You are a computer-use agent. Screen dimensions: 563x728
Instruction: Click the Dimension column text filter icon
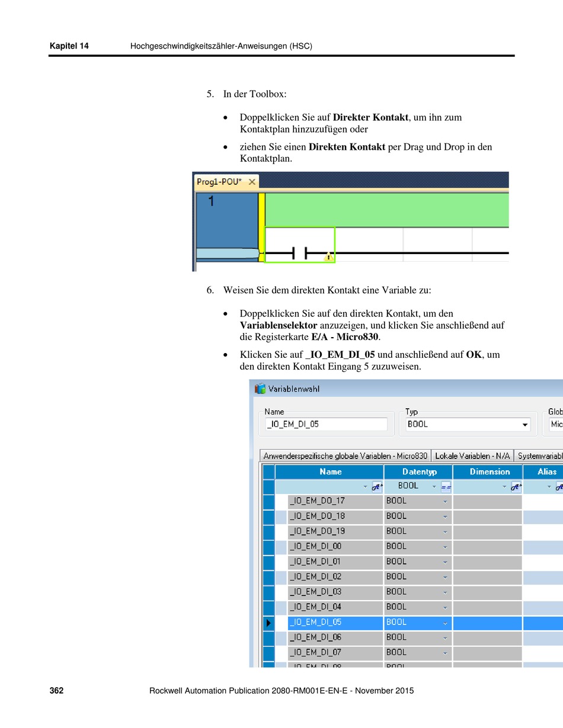pyautogui.click(x=516, y=487)
